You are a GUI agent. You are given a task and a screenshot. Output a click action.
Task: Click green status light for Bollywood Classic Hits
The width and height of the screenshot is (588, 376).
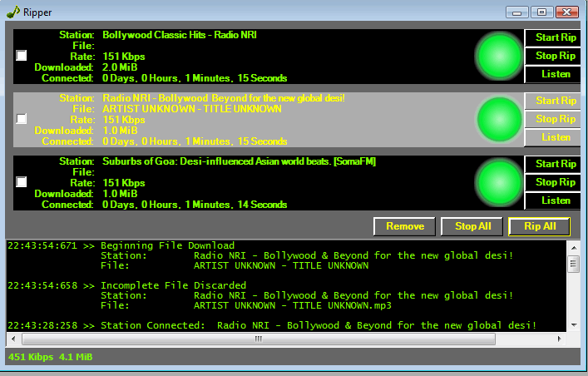(499, 57)
